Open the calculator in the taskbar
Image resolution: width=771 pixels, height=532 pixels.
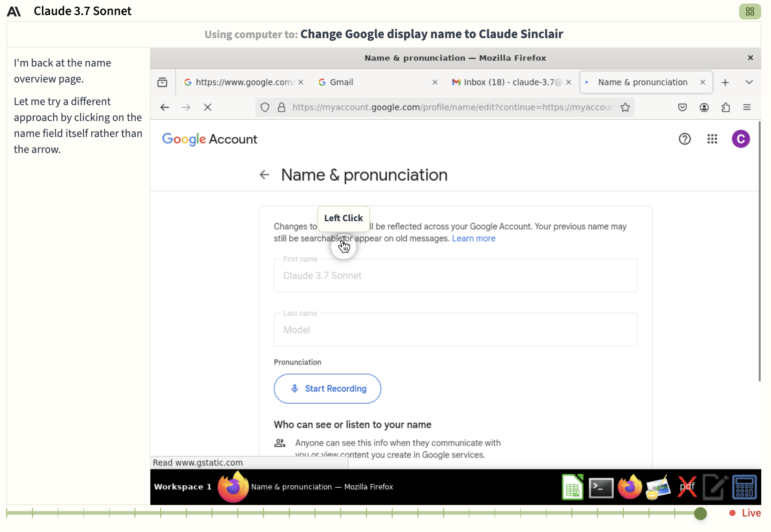click(744, 487)
